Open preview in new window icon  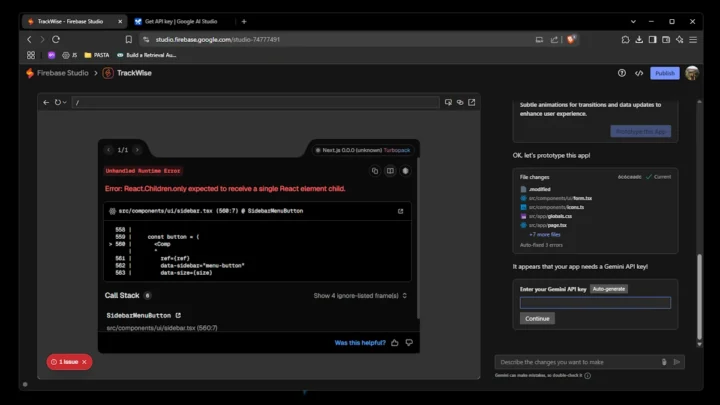472,102
